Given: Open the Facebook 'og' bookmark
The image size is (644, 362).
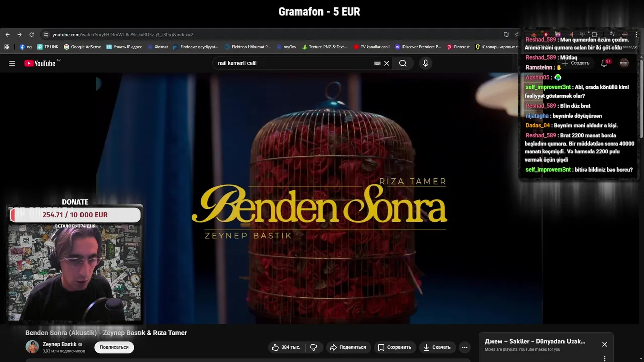Looking at the screenshot, I should point(26,47).
